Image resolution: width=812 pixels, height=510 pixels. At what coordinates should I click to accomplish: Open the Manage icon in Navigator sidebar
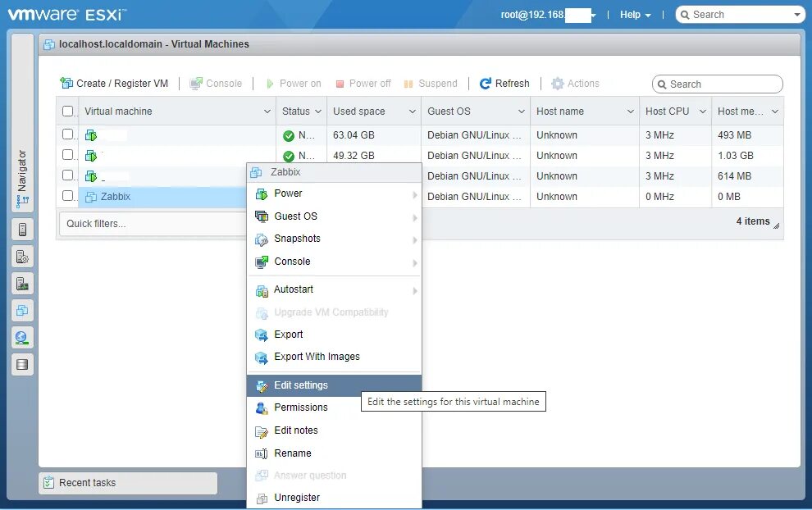(x=22, y=257)
